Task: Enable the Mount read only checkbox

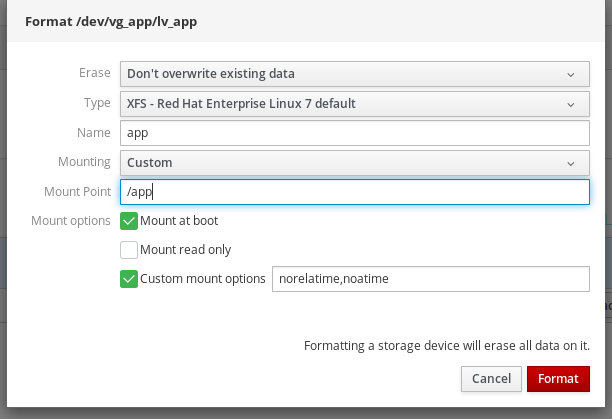Action: (x=129, y=250)
